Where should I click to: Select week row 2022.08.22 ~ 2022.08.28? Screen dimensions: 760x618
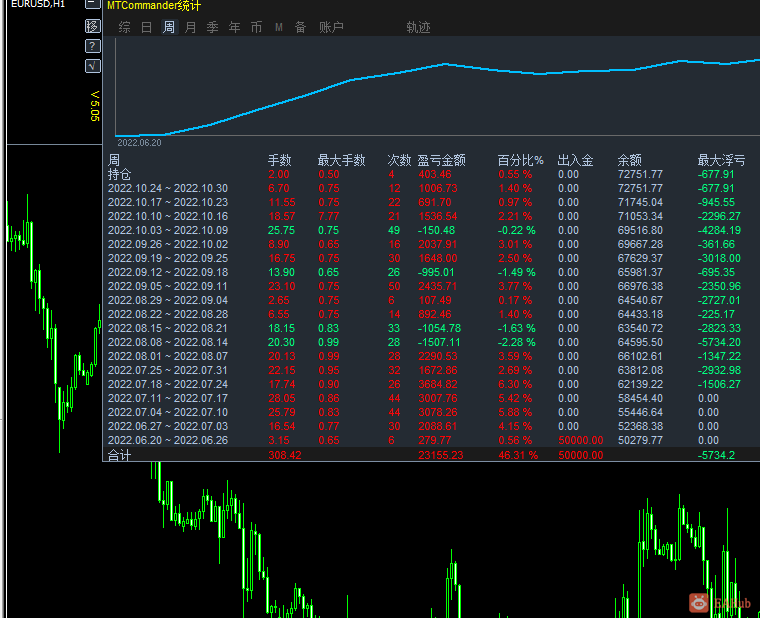point(168,315)
